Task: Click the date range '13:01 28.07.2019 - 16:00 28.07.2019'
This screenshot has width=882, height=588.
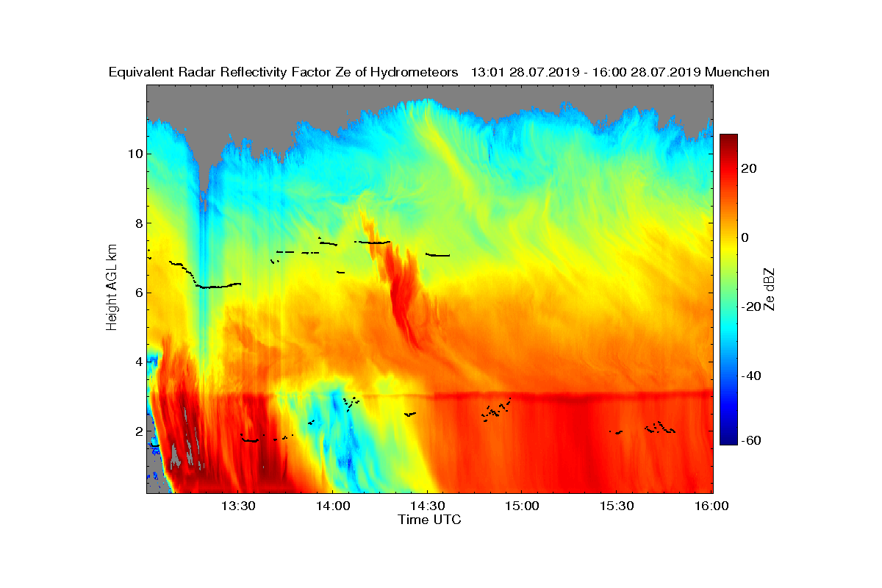Action: (585, 72)
